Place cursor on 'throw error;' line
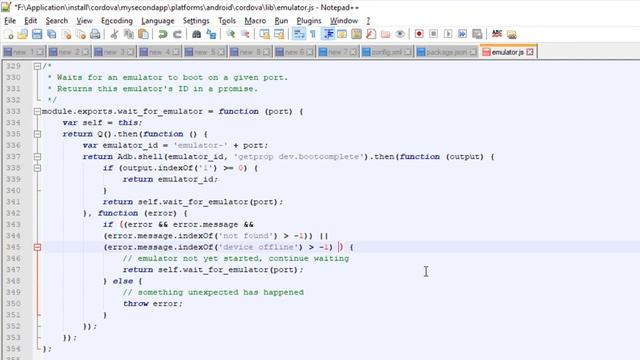 click(153, 304)
